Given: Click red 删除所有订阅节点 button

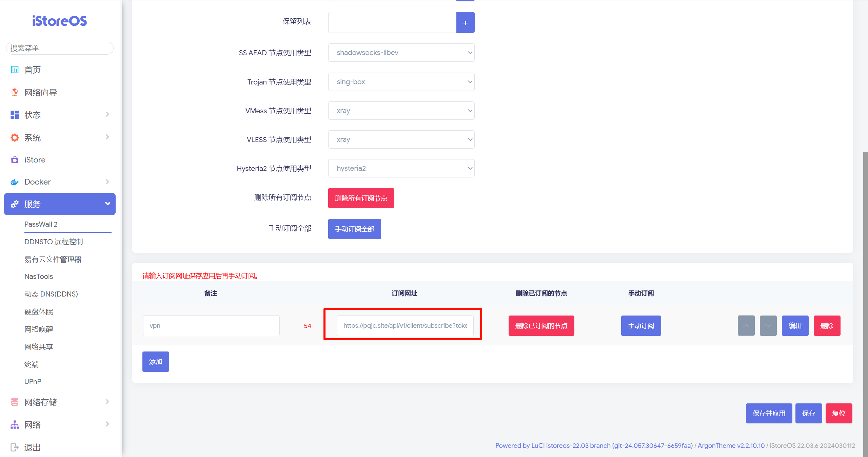Looking at the screenshot, I should coord(361,198).
